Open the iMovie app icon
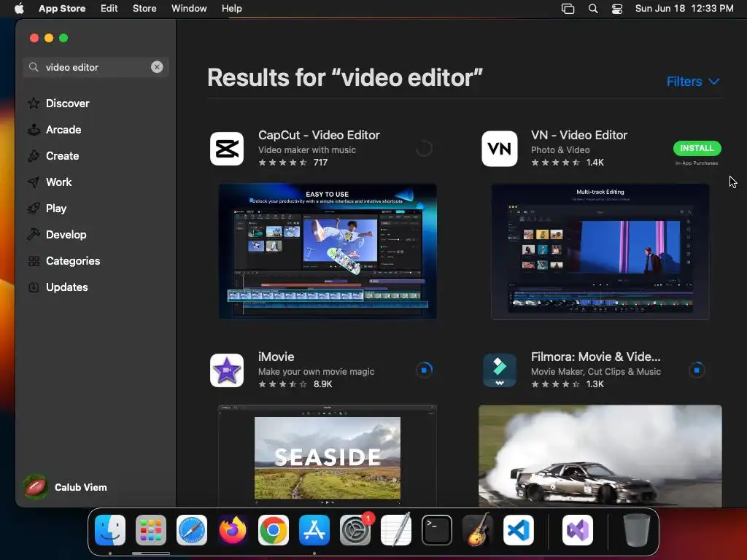 click(x=227, y=370)
